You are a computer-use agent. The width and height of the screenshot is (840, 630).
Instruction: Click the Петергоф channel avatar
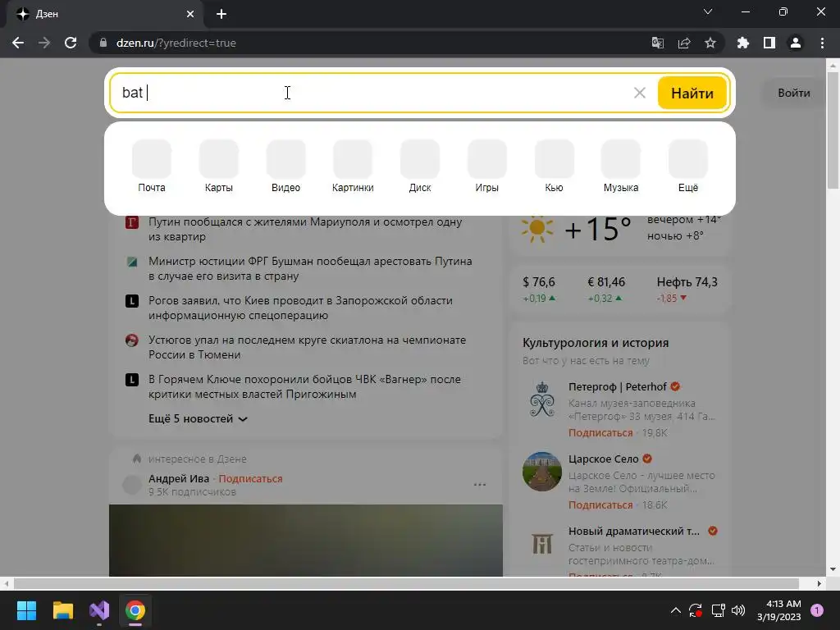point(541,399)
